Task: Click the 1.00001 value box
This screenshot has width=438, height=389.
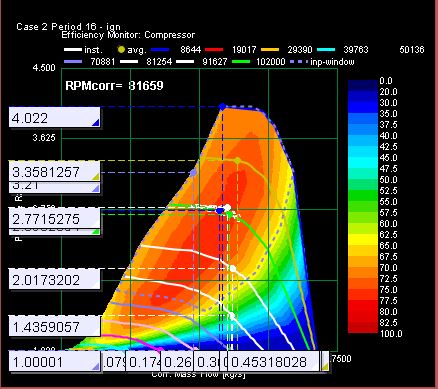Action: [x=54, y=361]
